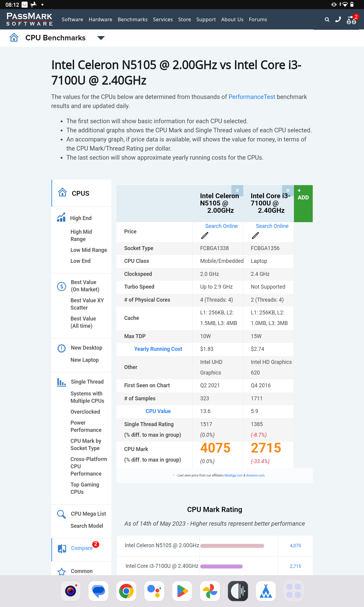Open the Benchmarks menu
This screenshot has height=607, width=364.
pos(133,19)
